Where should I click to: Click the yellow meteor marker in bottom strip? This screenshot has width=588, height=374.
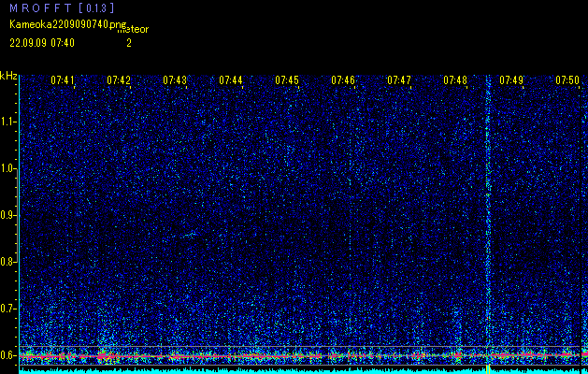point(488,369)
